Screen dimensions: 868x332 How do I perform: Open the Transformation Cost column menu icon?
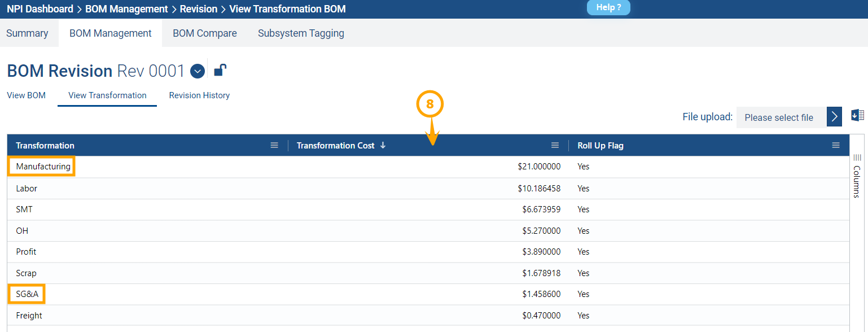coord(555,146)
